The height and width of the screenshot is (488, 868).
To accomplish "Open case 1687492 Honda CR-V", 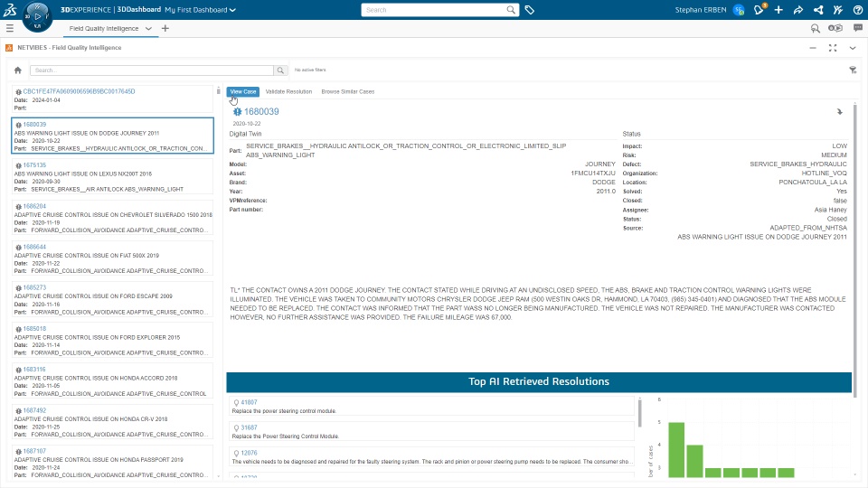I will (x=35, y=410).
